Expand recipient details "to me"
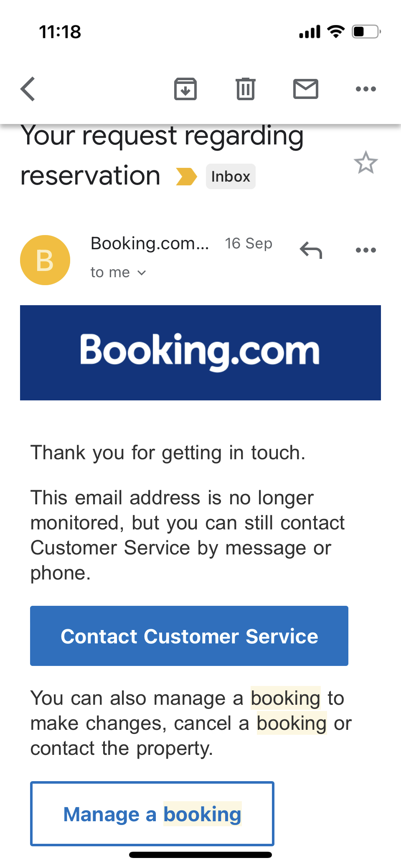Image resolution: width=401 pixels, height=868 pixels. point(118,273)
